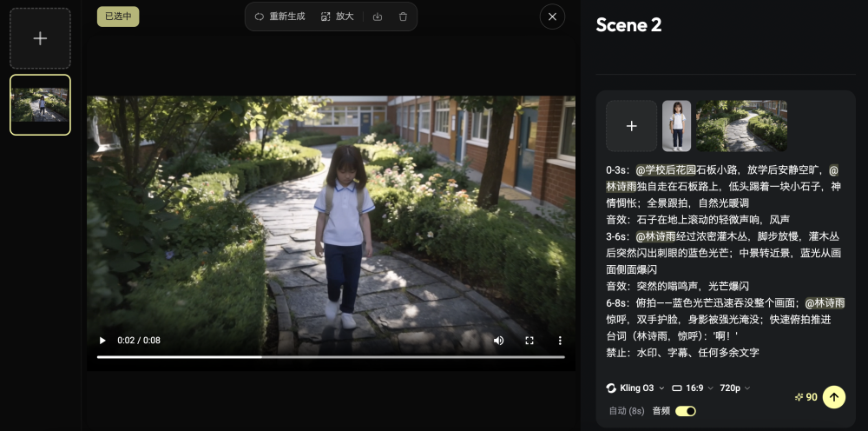Download the generated video
Viewport: 868px width, 431px height.
pyautogui.click(x=378, y=17)
